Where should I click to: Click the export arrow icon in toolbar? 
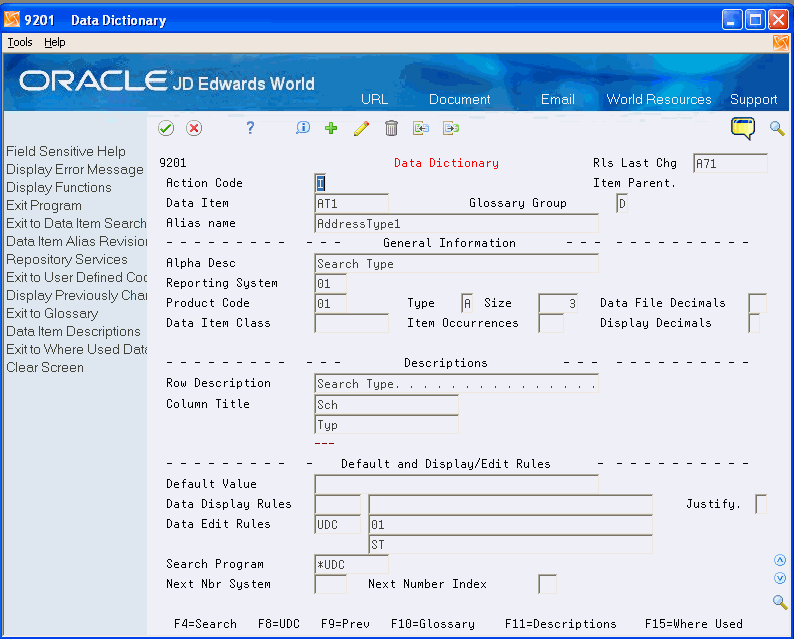point(451,128)
